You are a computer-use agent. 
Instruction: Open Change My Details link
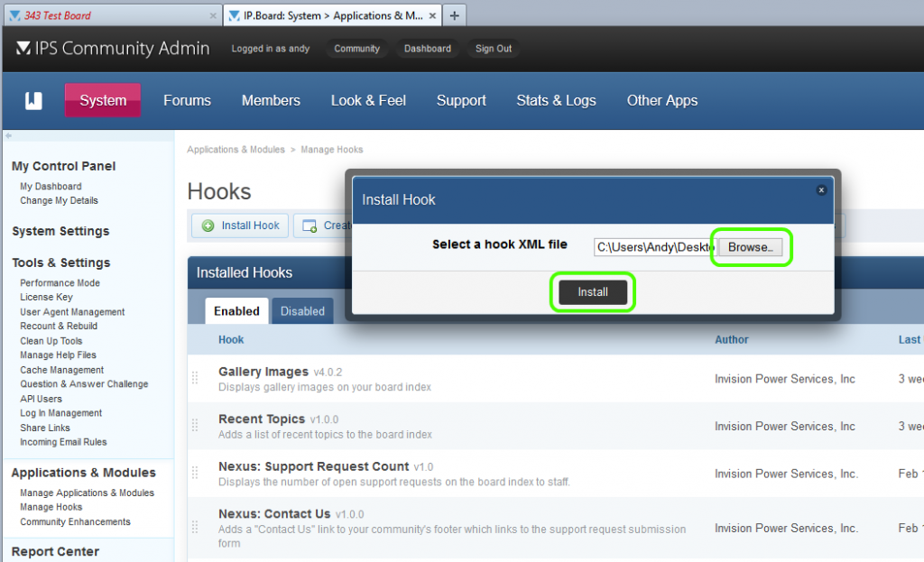59,200
